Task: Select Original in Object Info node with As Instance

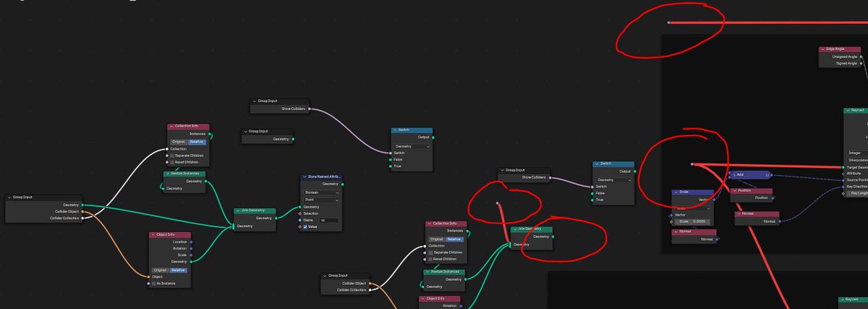Action: point(160,269)
